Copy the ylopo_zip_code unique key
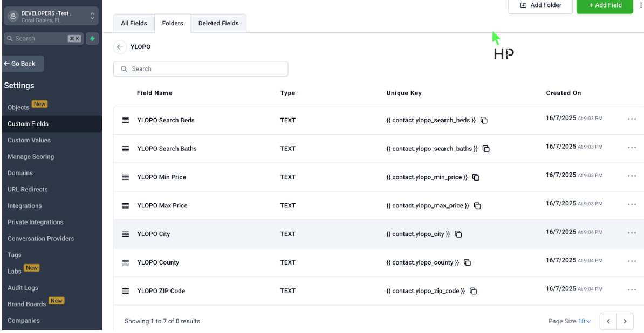644x333 pixels. tap(473, 291)
